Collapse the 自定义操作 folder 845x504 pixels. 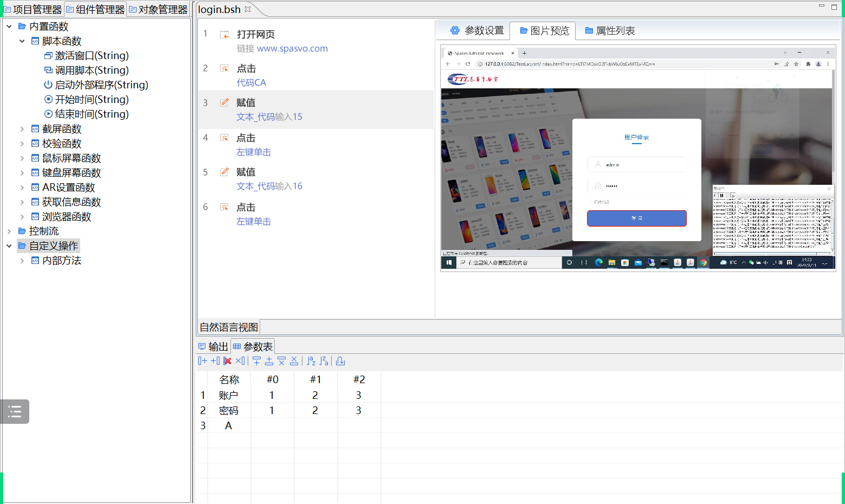(9, 245)
